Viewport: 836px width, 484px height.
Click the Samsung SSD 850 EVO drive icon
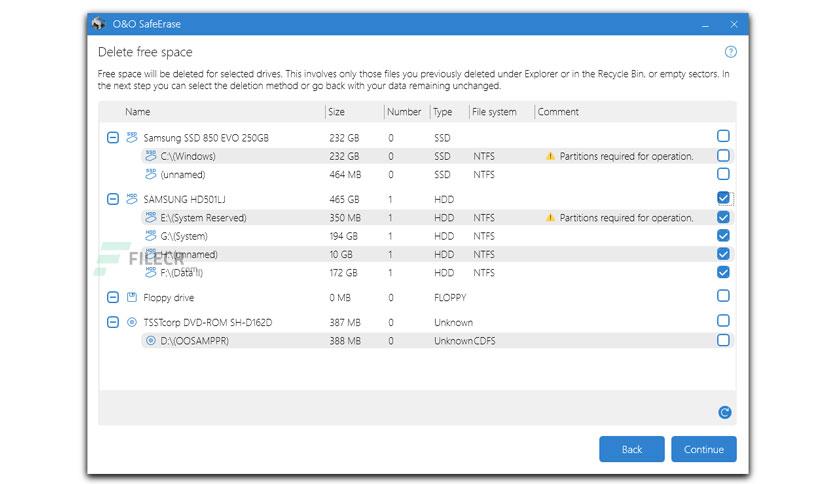point(132,138)
